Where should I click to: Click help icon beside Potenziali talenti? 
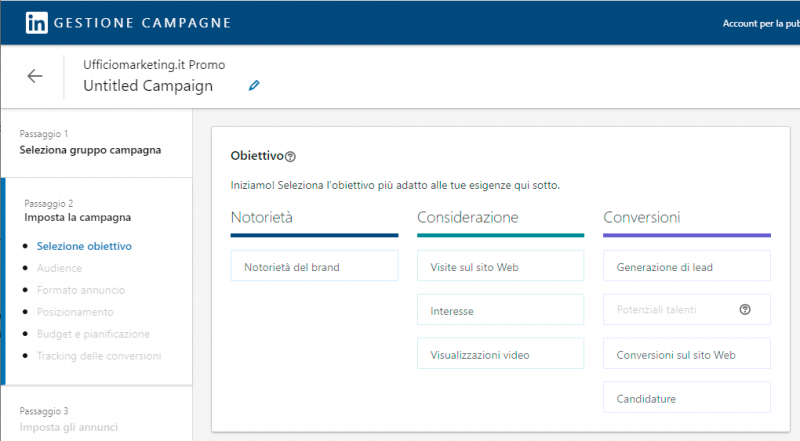click(x=744, y=310)
